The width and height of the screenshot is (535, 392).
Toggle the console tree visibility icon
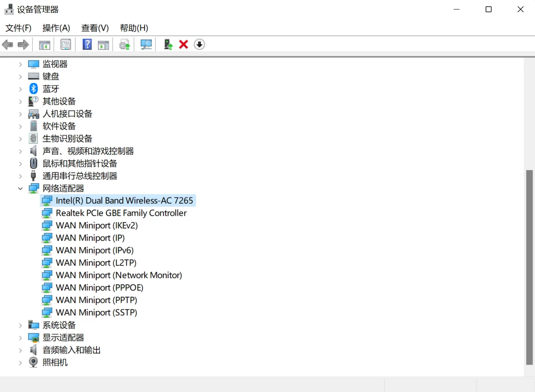tap(44, 44)
